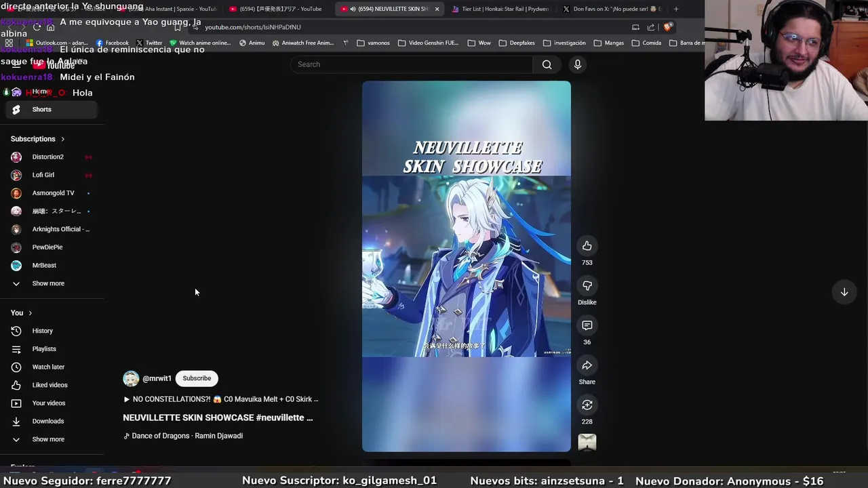Open Deepfakes bookmarks folder

tap(517, 43)
